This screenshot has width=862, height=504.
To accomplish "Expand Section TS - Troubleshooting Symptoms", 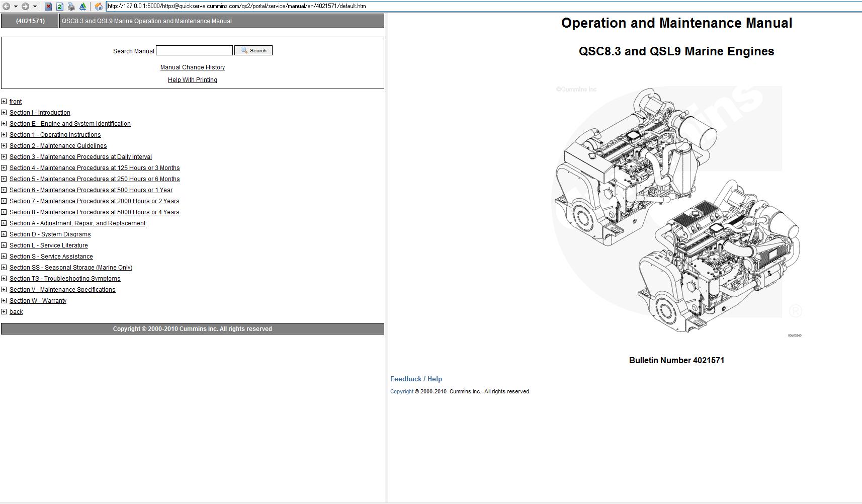I will coord(4,278).
